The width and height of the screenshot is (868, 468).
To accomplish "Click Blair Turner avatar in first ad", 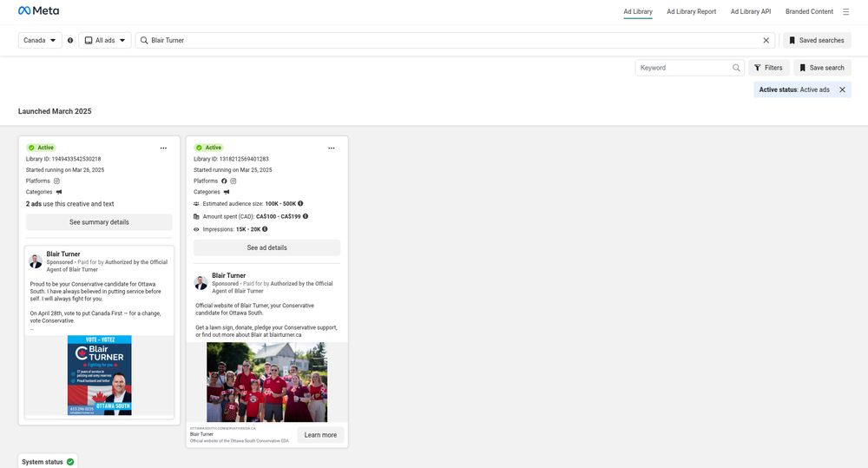I will point(36,261).
